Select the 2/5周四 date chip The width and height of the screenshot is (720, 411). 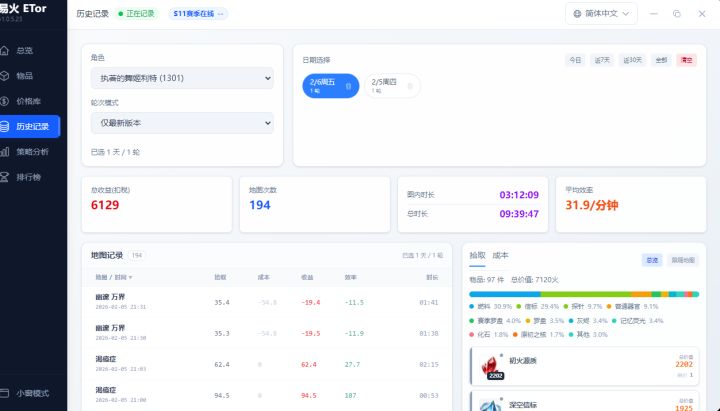[x=392, y=86]
